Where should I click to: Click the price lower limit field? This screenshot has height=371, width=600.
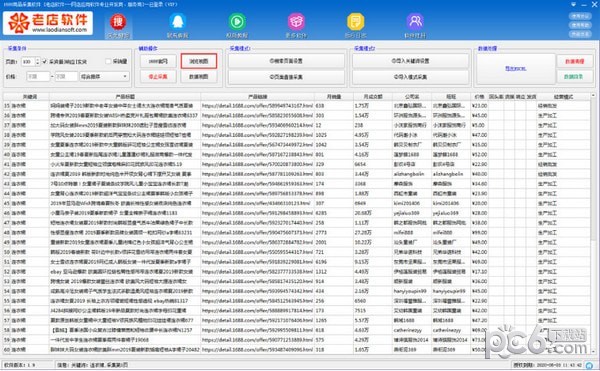pyautogui.click(x=38, y=77)
